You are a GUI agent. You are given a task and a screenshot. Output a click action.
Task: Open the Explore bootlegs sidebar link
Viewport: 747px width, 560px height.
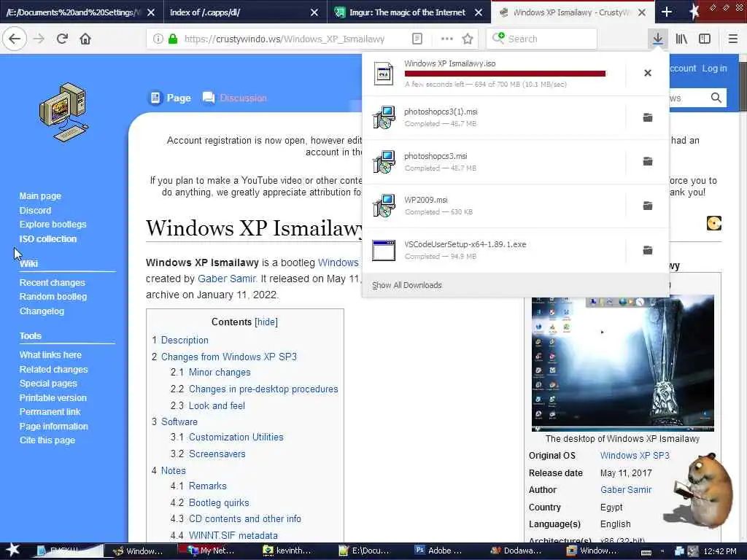click(53, 224)
